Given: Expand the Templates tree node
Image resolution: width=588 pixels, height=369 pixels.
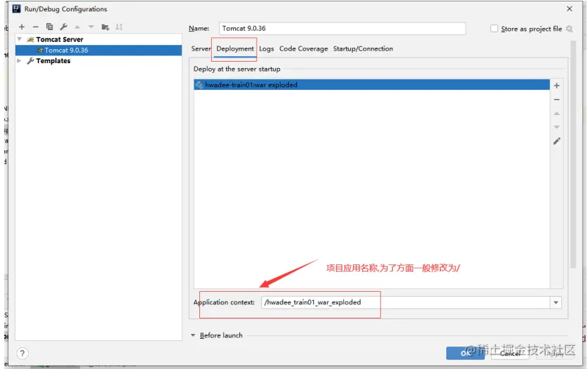Looking at the screenshot, I should [19, 60].
